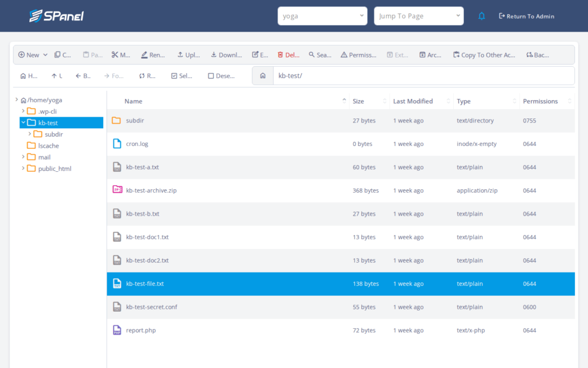Click the Back navigation arrow
The width and height of the screenshot is (588, 368).
pos(78,76)
